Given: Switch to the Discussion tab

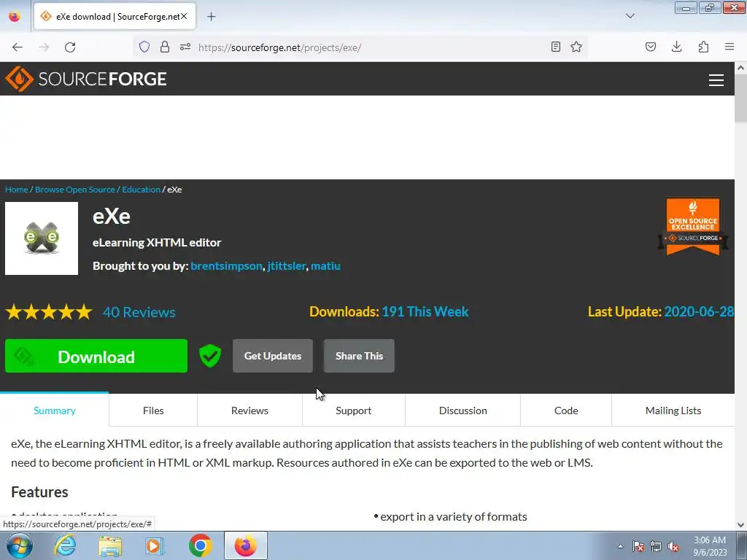Looking at the screenshot, I should click(x=462, y=410).
